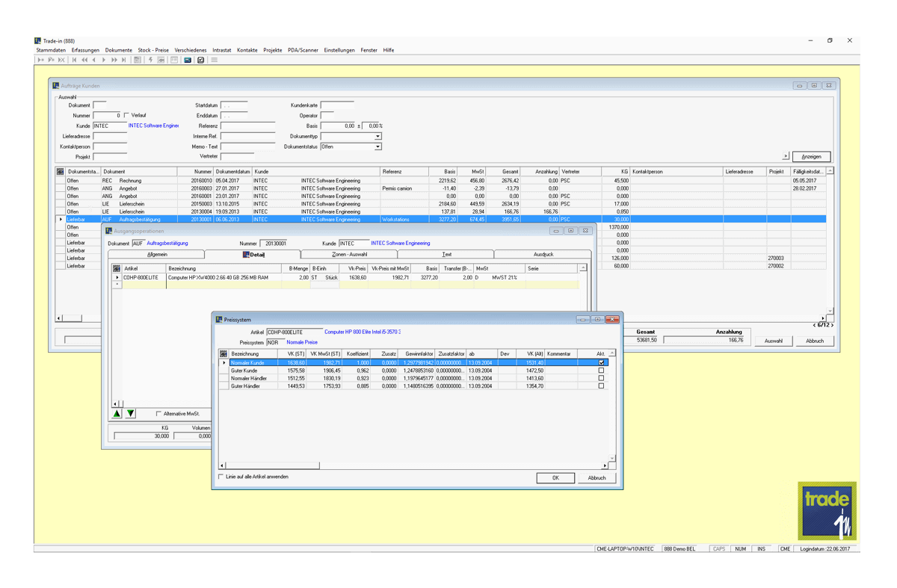The height and width of the screenshot is (588, 897).
Task: Click the Anzeigen button
Action: [811, 156]
